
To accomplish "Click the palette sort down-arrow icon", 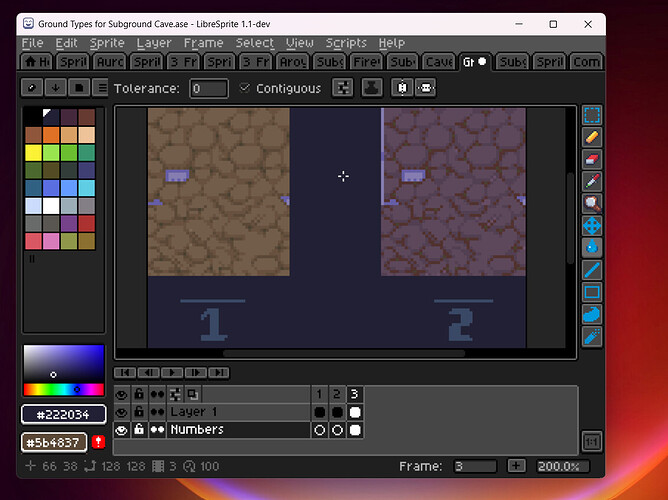I will [x=55, y=88].
